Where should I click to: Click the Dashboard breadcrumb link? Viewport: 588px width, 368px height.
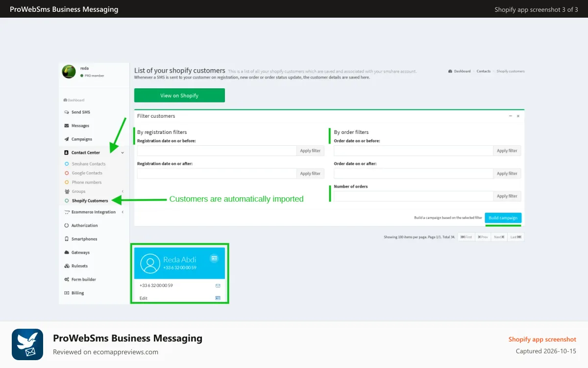tap(462, 71)
